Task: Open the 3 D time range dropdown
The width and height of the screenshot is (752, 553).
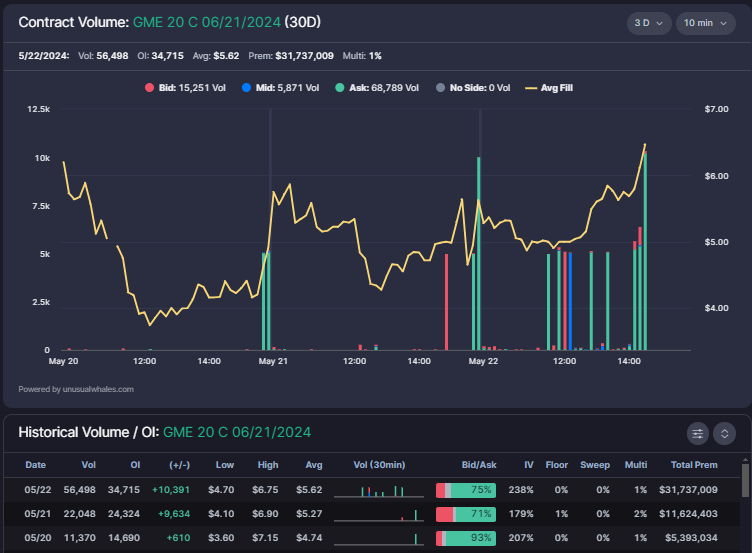Action: point(648,23)
